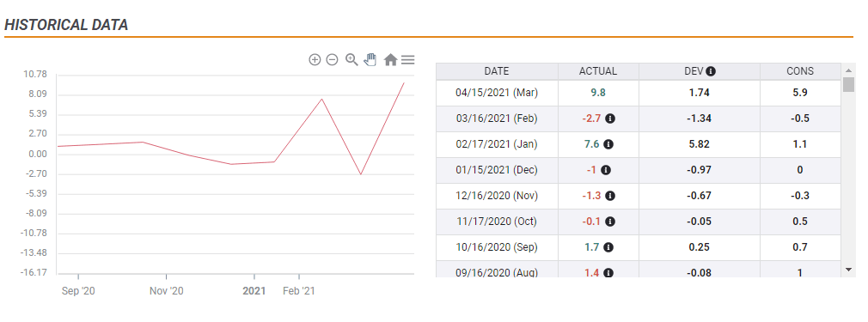Click the 1.74 deviation value
Screen dimensions: 868x322
700,93
